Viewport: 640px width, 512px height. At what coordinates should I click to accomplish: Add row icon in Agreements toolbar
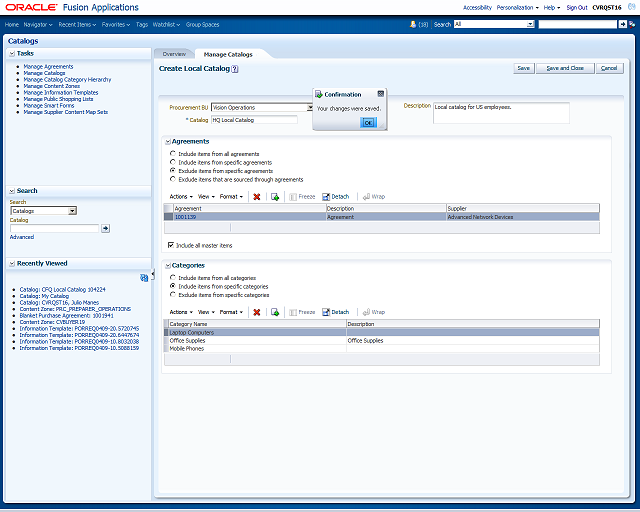tap(275, 197)
